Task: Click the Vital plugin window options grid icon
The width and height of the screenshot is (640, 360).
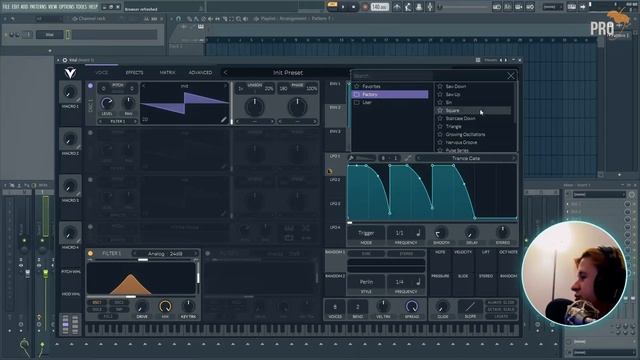Action: (478, 60)
